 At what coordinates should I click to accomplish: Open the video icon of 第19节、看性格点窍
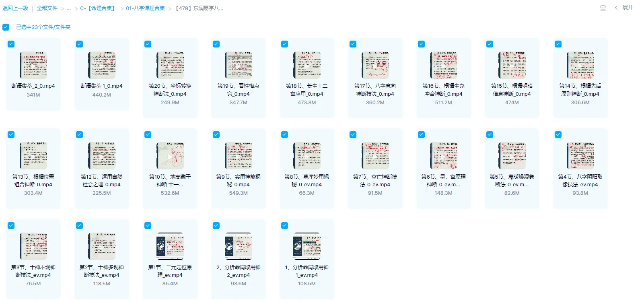tap(239, 65)
